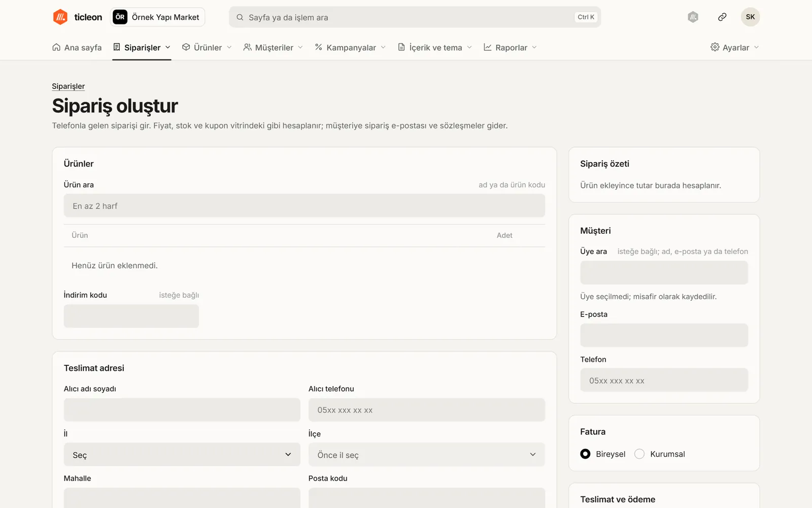Click the Ctrl K shortcut badge
Screen dimensions: 812x508
(x=586, y=17)
